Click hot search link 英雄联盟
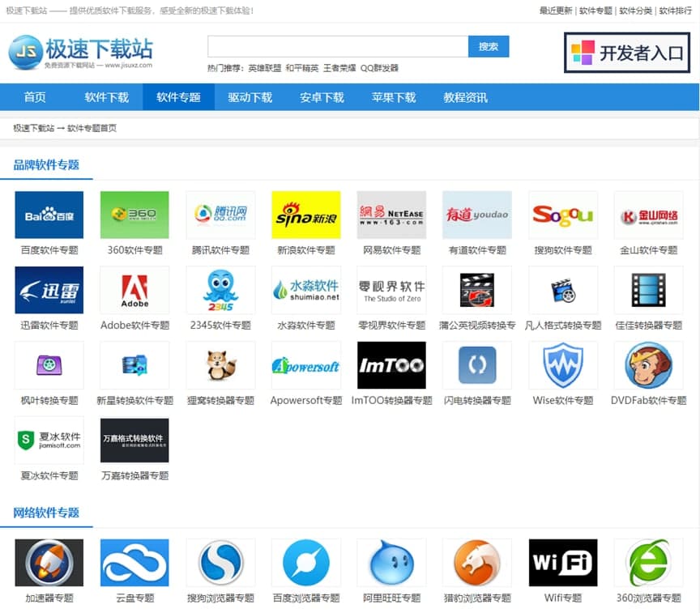Viewport: 700px width, 613px height. (x=265, y=68)
